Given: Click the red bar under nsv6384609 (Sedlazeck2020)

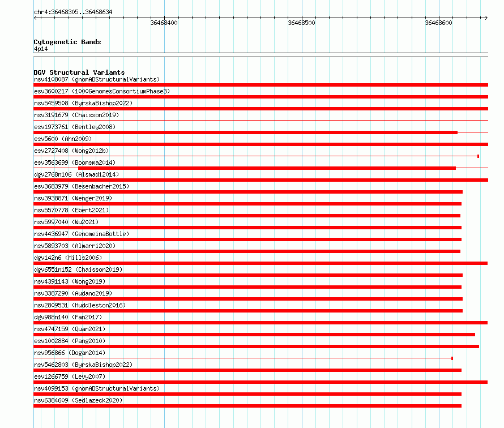Looking at the screenshot, I should click(247, 406).
